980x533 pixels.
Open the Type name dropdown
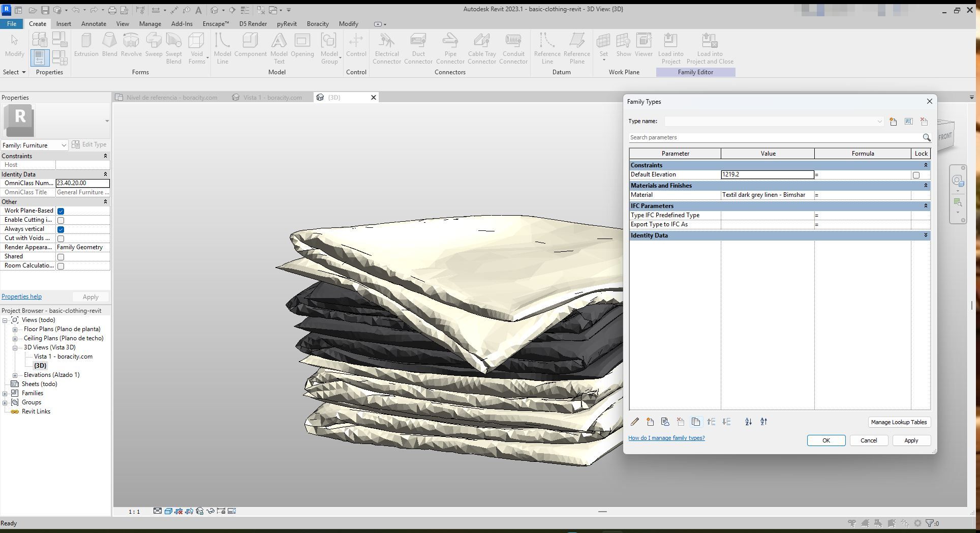(x=774, y=122)
